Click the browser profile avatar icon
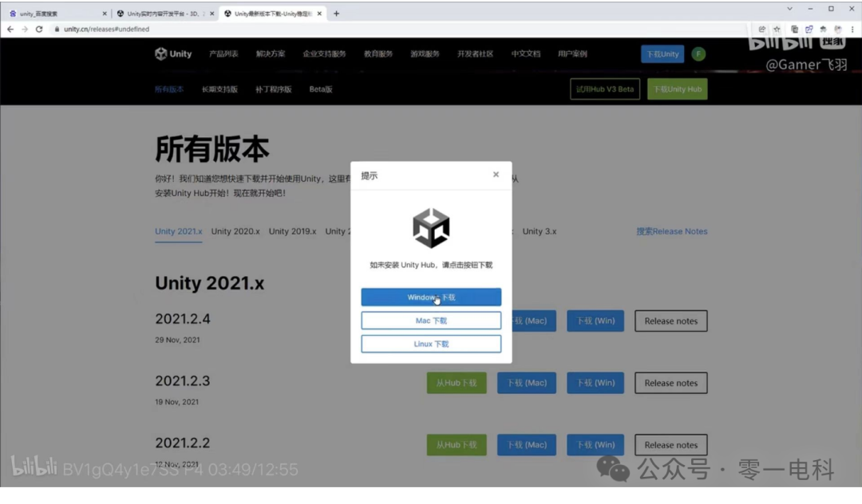 tap(838, 29)
